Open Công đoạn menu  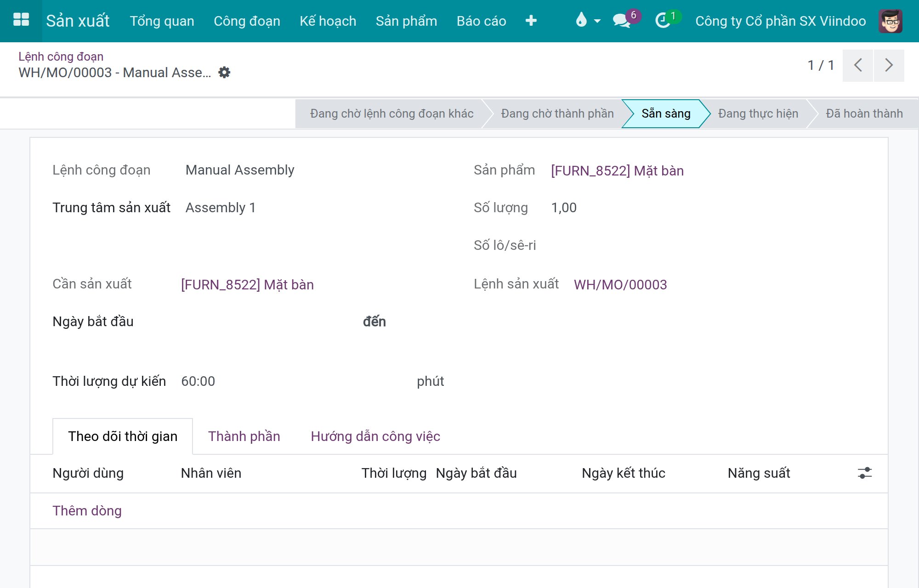pos(247,21)
